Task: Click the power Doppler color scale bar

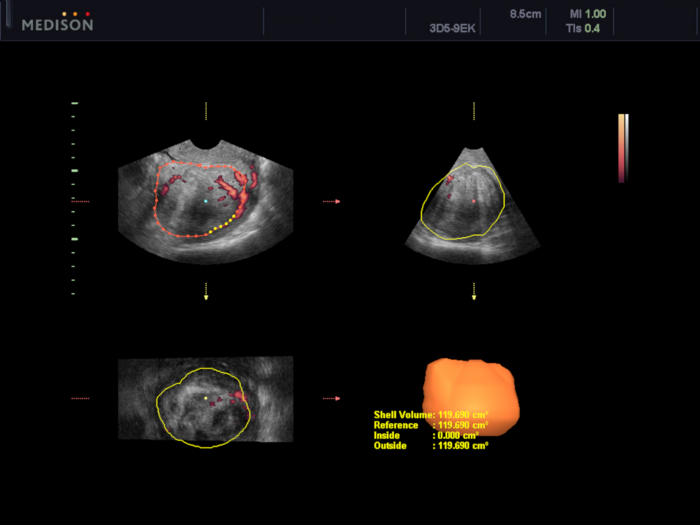Action: click(x=623, y=148)
